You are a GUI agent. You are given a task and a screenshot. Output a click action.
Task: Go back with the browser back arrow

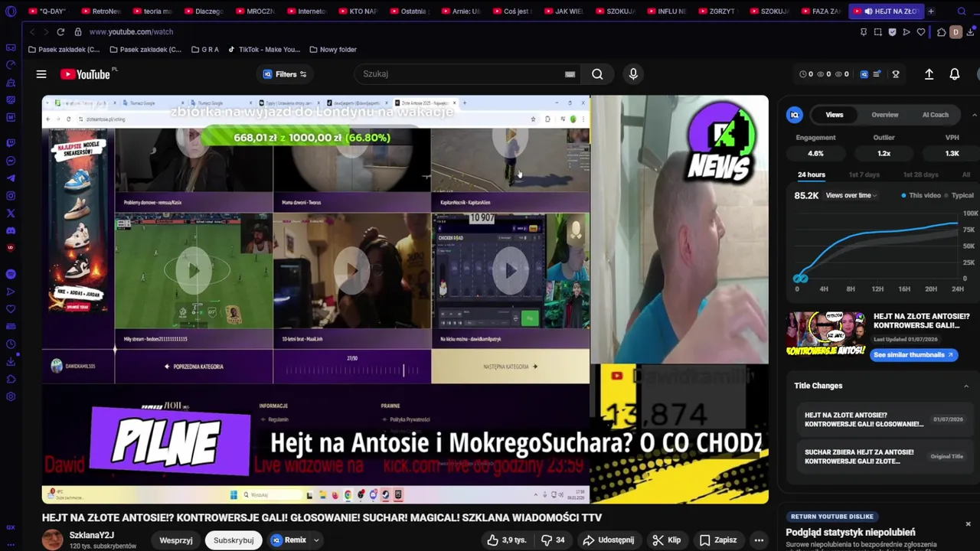[31, 32]
